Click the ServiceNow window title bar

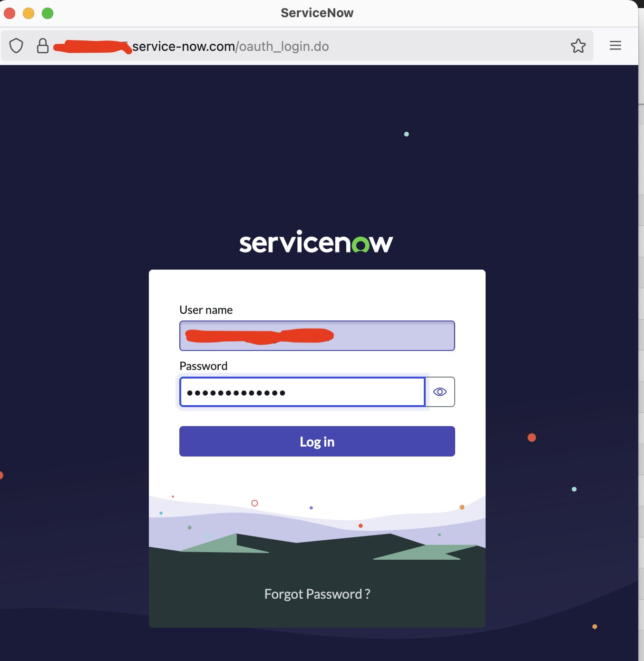coord(316,13)
